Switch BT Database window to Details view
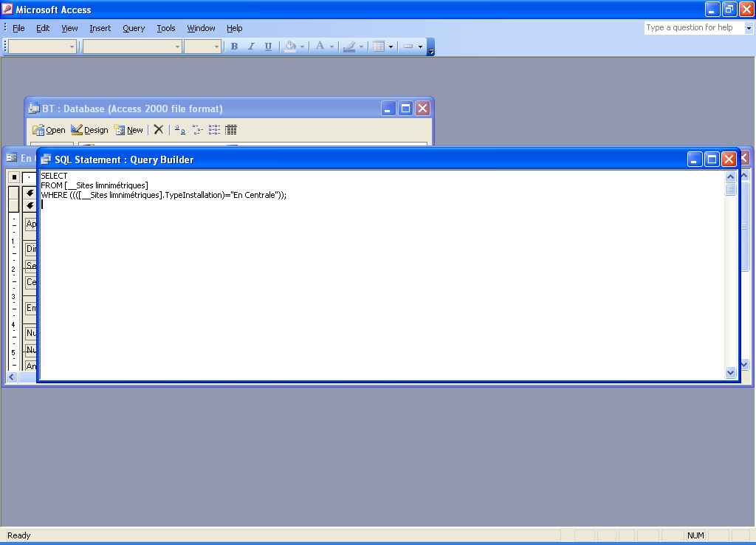 click(x=231, y=130)
